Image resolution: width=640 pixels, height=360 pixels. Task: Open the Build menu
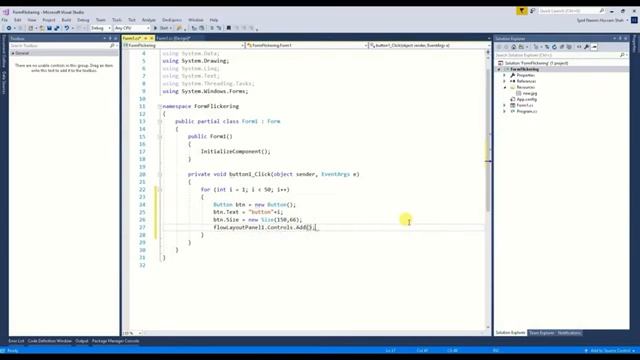66,20
